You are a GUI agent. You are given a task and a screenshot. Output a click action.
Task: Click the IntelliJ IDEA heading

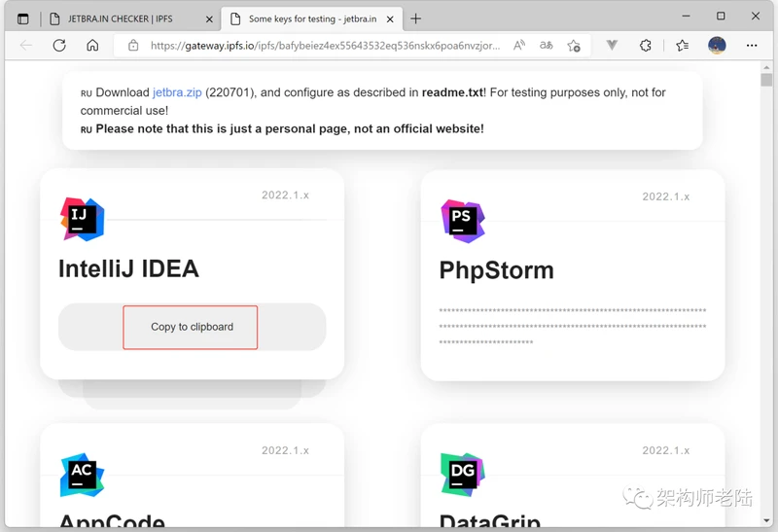tap(128, 269)
